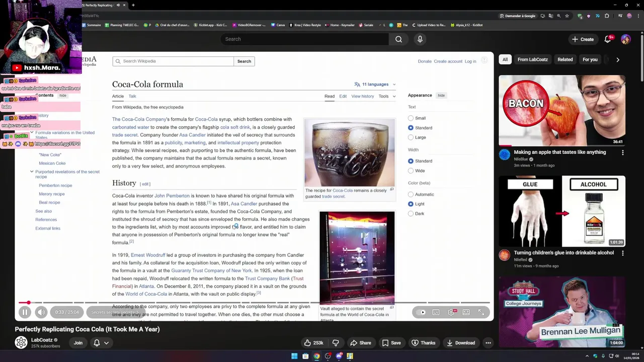Open player settings gear
This screenshot has height=362, width=644.
coord(451,312)
